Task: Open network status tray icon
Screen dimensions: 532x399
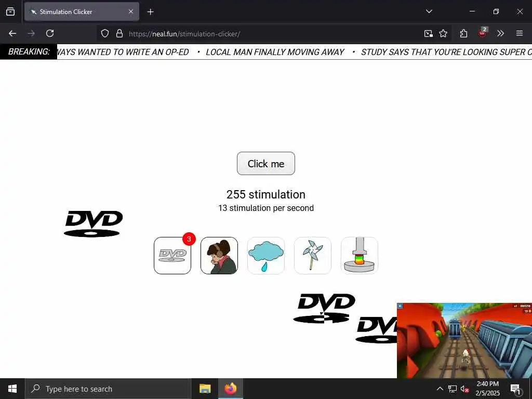Action: (x=453, y=389)
